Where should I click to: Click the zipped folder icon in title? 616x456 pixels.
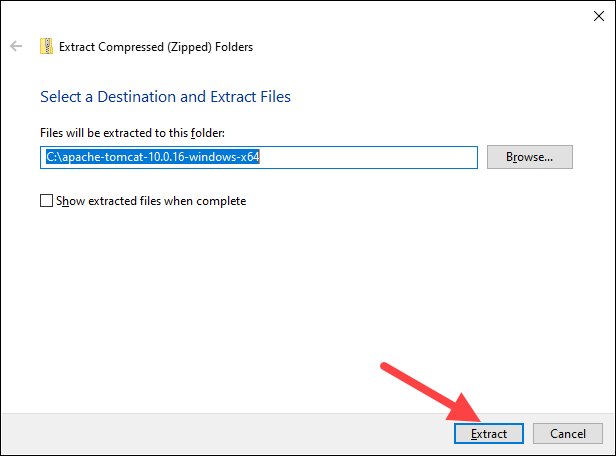[46, 46]
